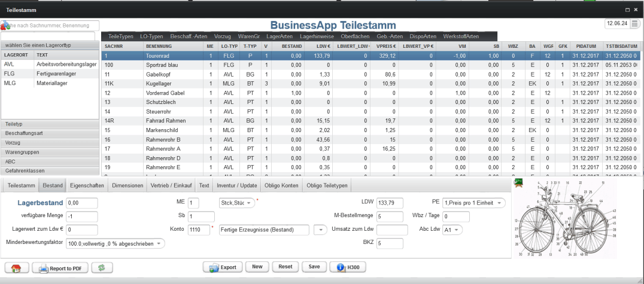Open the Lagerhinweise menu
Image resolution: width=644 pixels, height=284 pixels.
pyautogui.click(x=317, y=36)
